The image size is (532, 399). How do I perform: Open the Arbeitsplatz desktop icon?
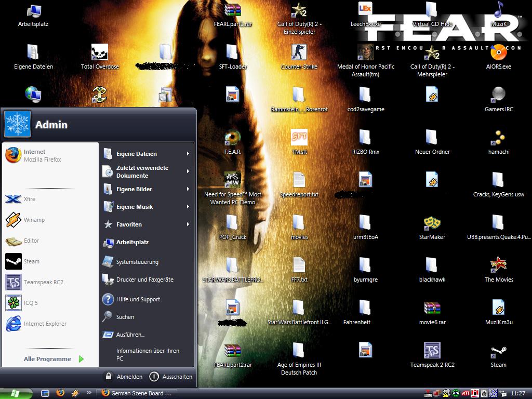click(33, 16)
